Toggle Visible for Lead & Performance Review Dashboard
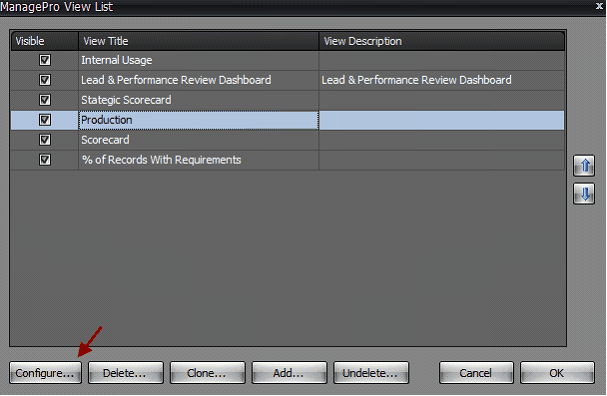The image size is (607, 396). [x=45, y=80]
